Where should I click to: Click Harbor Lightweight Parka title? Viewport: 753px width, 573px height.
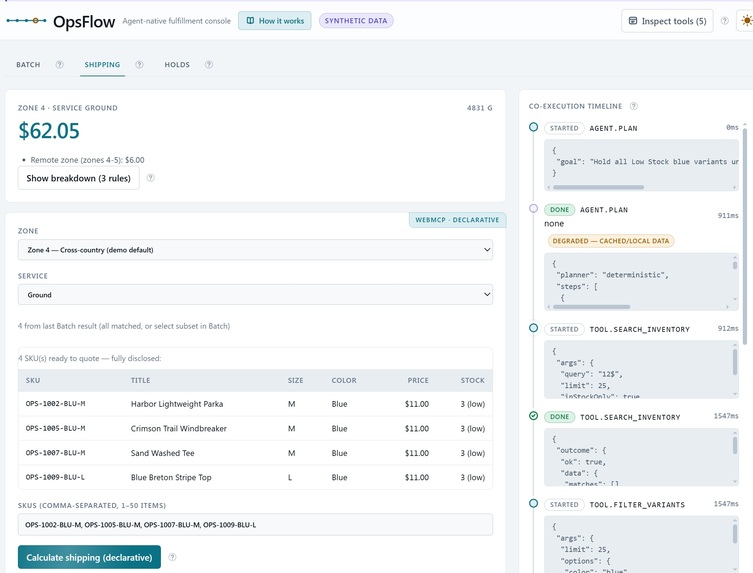(x=177, y=404)
